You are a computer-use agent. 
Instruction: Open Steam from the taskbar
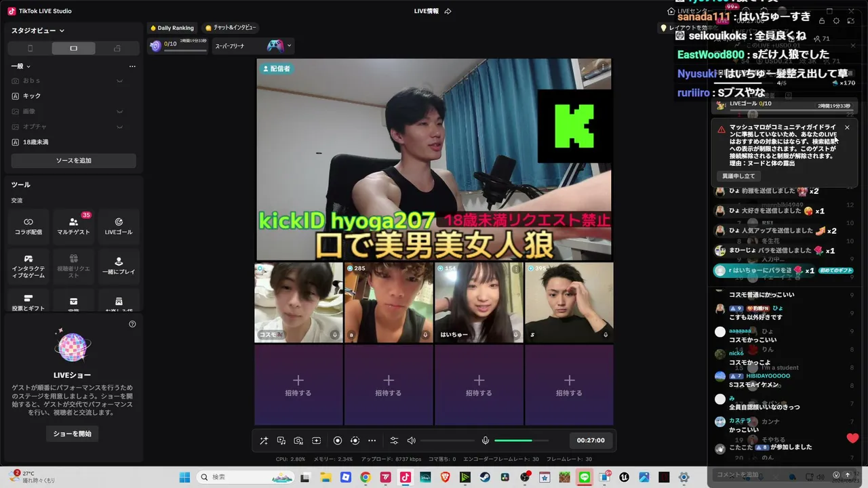(485, 477)
